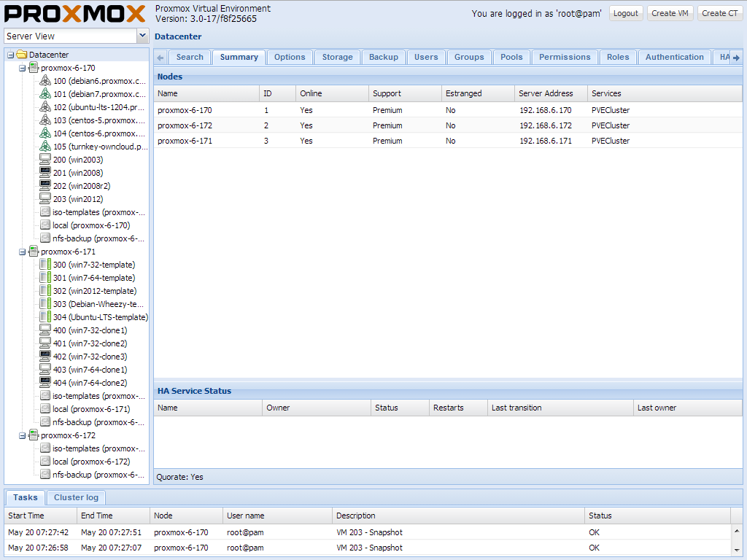Open the Pools tab
Image resolution: width=747 pixels, height=560 pixels.
pos(511,57)
